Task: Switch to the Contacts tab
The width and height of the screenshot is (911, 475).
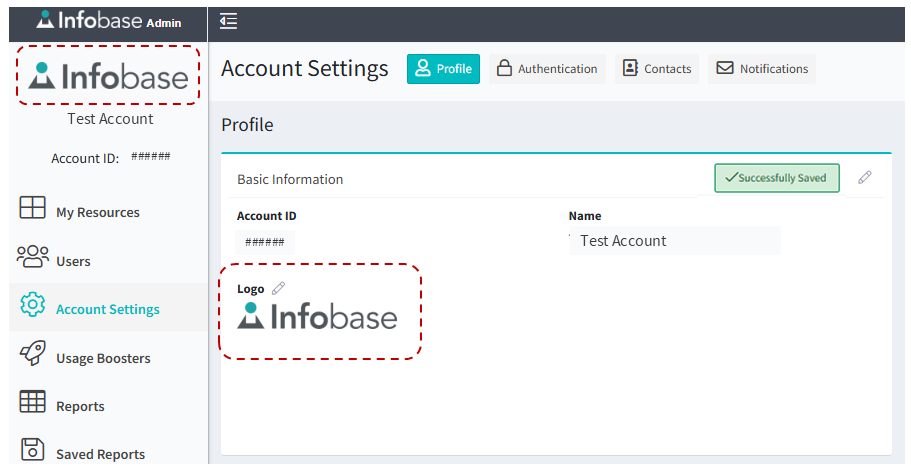Action: click(x=657, y=69)
